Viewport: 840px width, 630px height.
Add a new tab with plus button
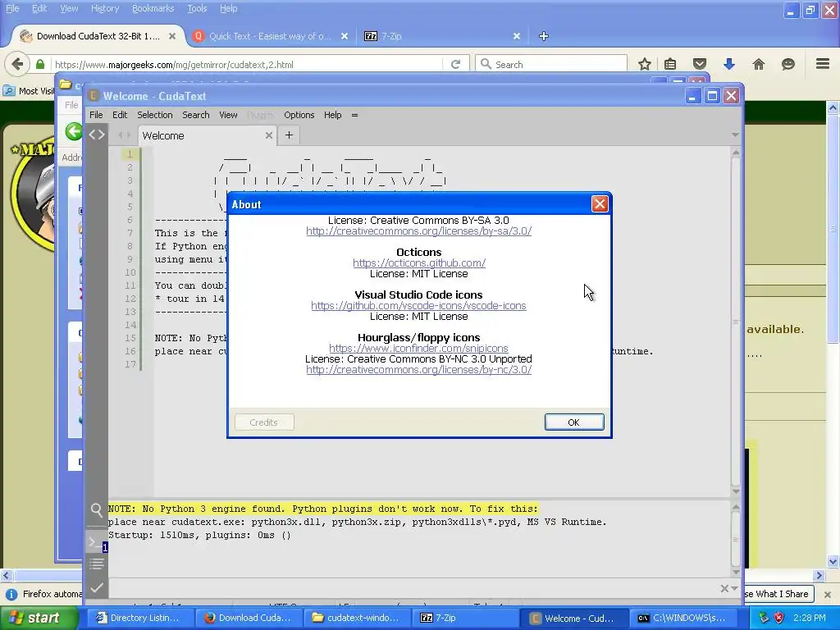coord(289,135)
